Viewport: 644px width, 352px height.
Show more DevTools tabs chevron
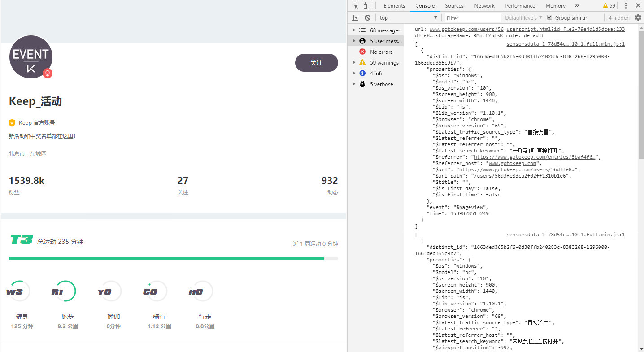click(x=577, y=6)
